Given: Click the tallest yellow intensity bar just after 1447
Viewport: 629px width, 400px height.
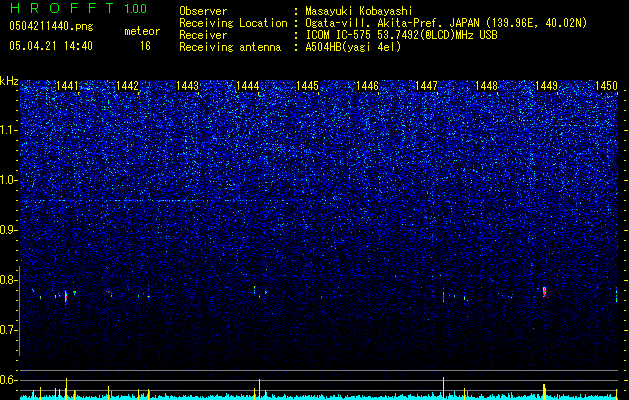Looking at the screenshot, I should click(x=443, y=388).
